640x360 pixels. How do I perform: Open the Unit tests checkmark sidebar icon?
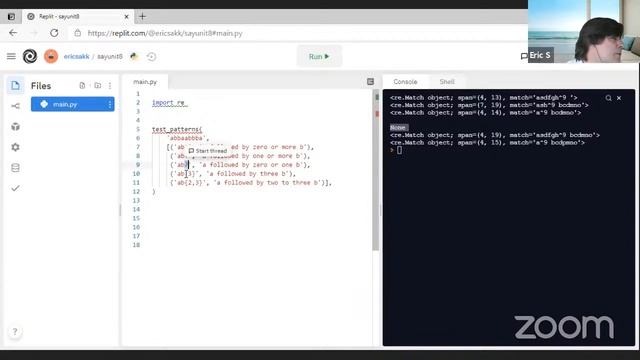point(16,188)
